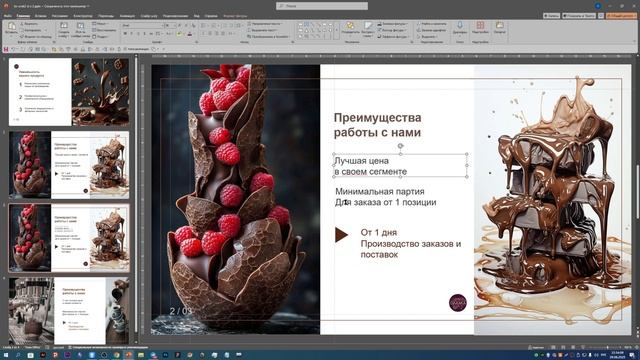Switch to the Вставка ribbon tab
Image resolution: width=640 pixels, height=360 pixels.
(x=40, y=16)
